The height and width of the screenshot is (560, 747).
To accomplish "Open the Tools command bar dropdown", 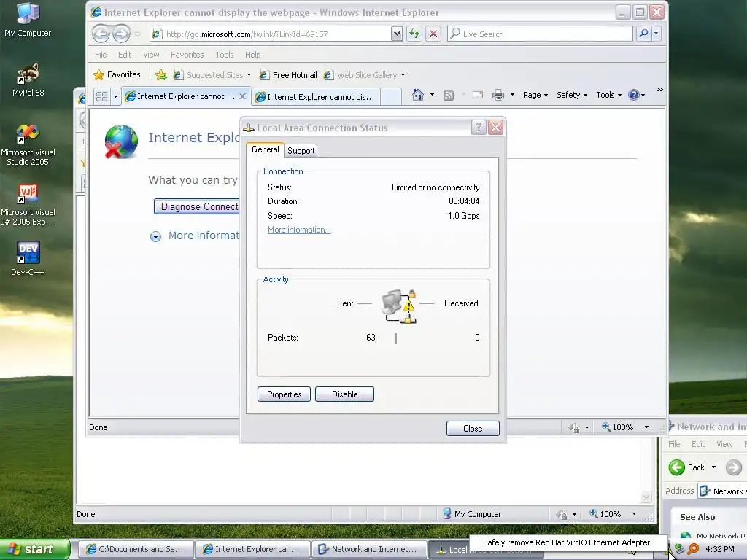I will (x=609, y=95).
